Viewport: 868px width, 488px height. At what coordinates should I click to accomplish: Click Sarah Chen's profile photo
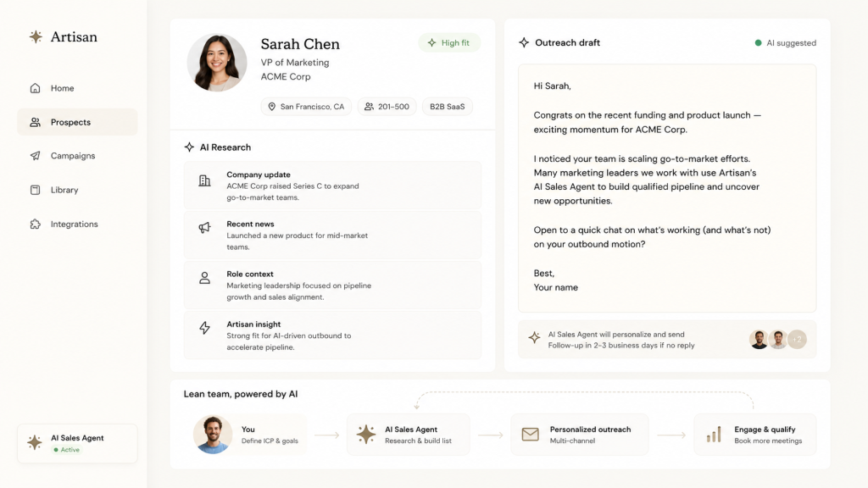(217, 63)
